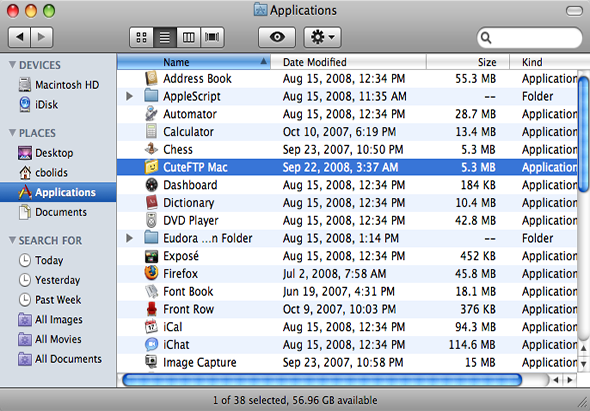Switch to Cover Flow view
The width and height of the screenshot is (590, 411).
click(212, 37)
